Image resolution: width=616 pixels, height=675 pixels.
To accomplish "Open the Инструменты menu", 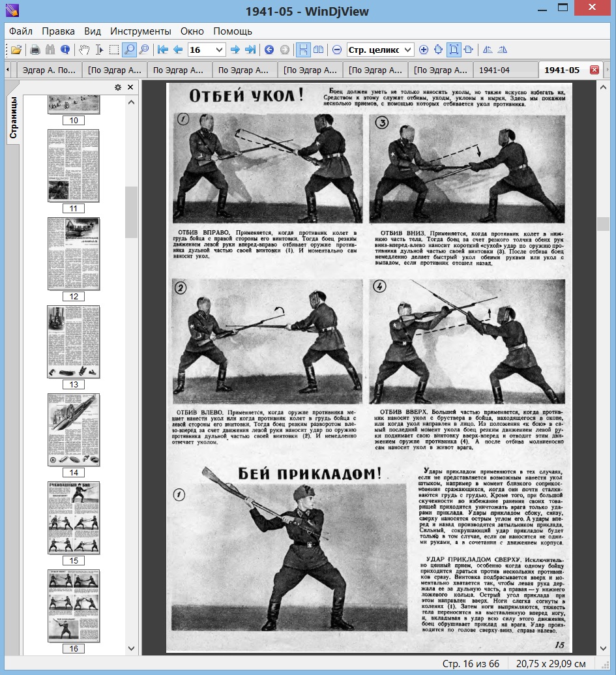I will 141,31.
